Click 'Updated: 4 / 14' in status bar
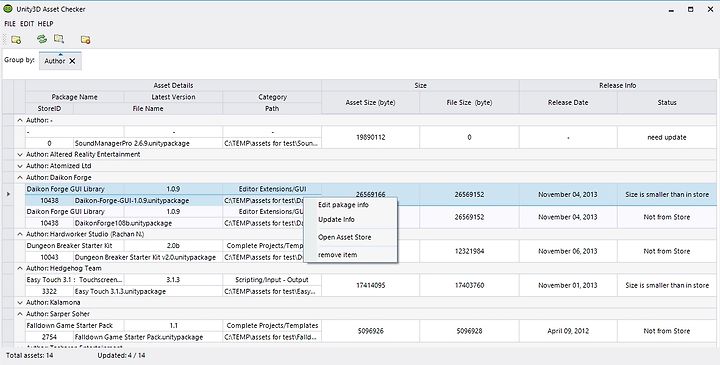This screenshot has width=720, height=365. click(121, 355)
